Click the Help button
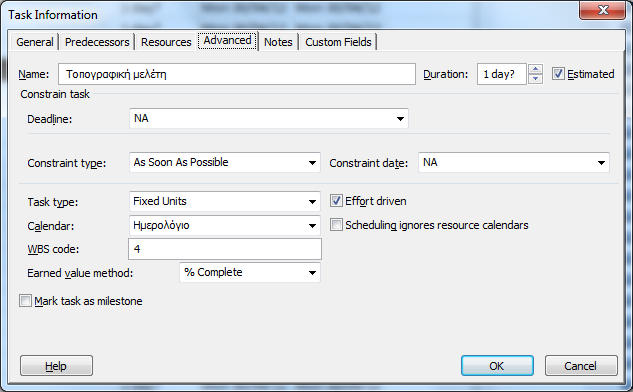Screen dimensions: 633x392 [56, 366]
